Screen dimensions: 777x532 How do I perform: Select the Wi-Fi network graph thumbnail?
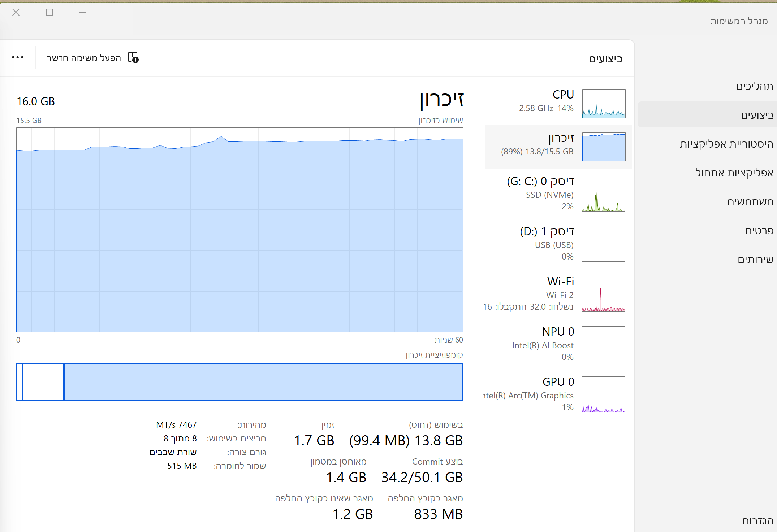603,294
